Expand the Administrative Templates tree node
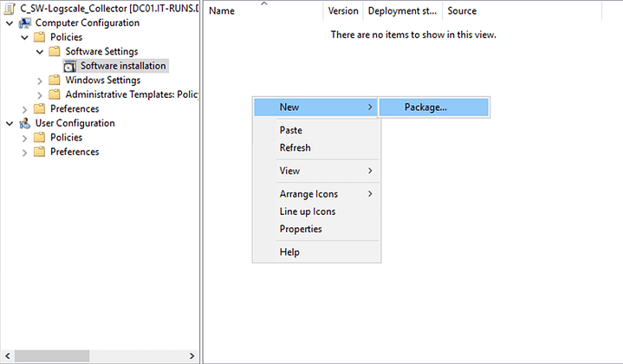The width and height of the screenshot is (623, 364). pos(40,94)
